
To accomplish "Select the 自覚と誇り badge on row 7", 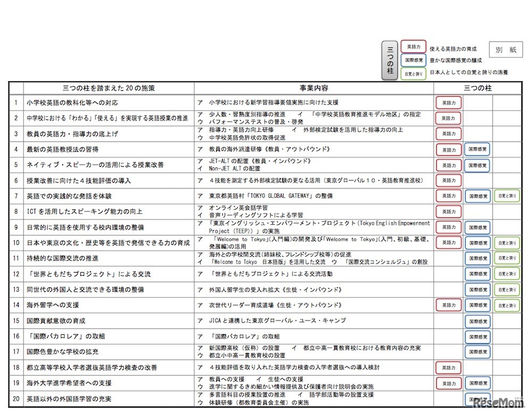I will pos(506,196).
